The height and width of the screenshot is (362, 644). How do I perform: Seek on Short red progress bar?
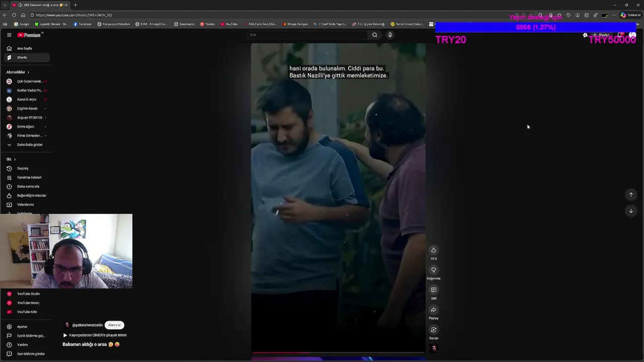pyautogui.click(x=338, y=353)
